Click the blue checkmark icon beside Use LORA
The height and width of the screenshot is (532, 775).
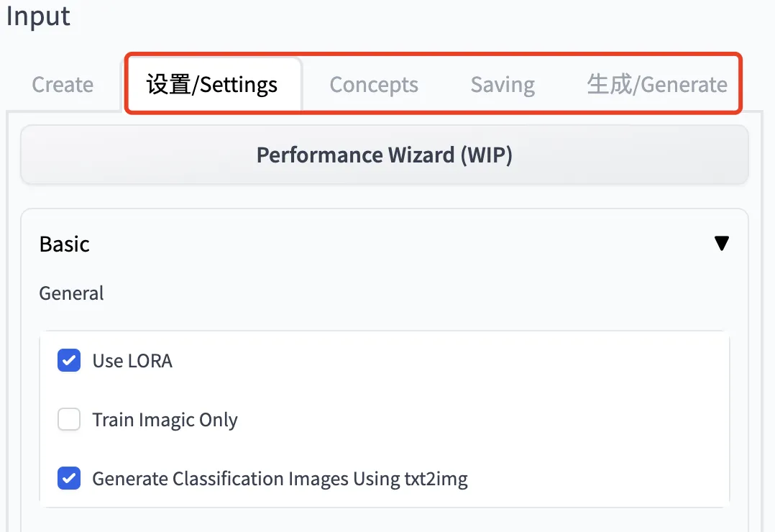pyautogui.click(x=69, y=360)
